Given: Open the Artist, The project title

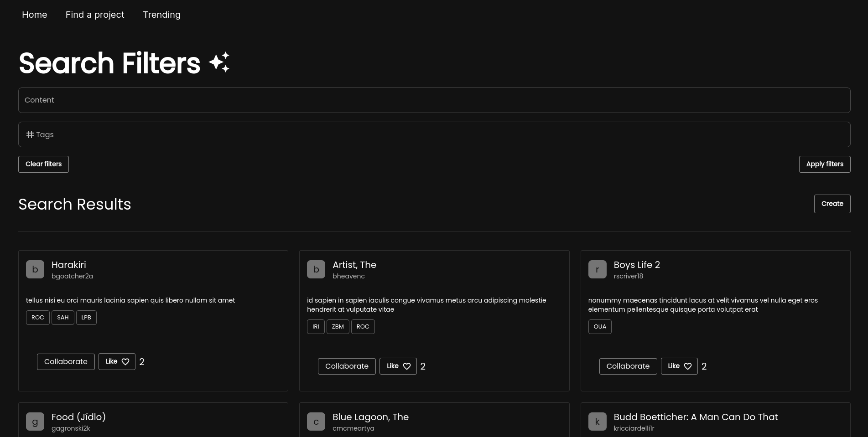Looking at the screenshot, I should (354, 265).
